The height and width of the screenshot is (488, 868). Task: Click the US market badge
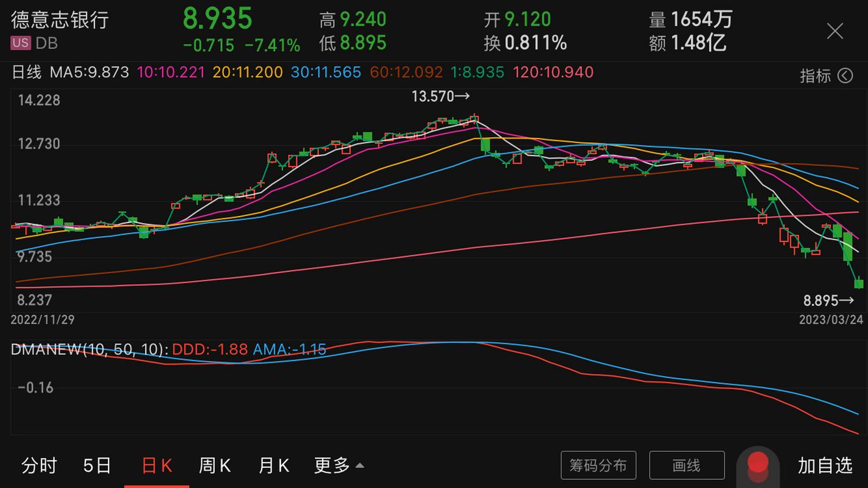click(x=21, y=43)
